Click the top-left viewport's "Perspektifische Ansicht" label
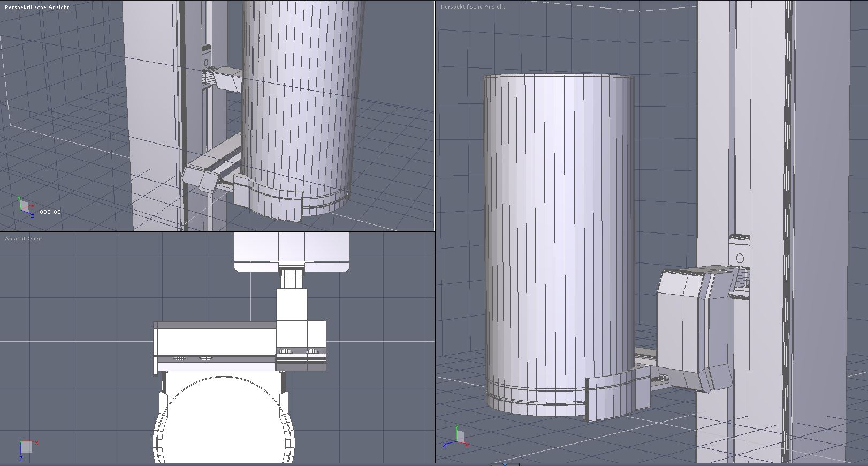 click(37, 7)
